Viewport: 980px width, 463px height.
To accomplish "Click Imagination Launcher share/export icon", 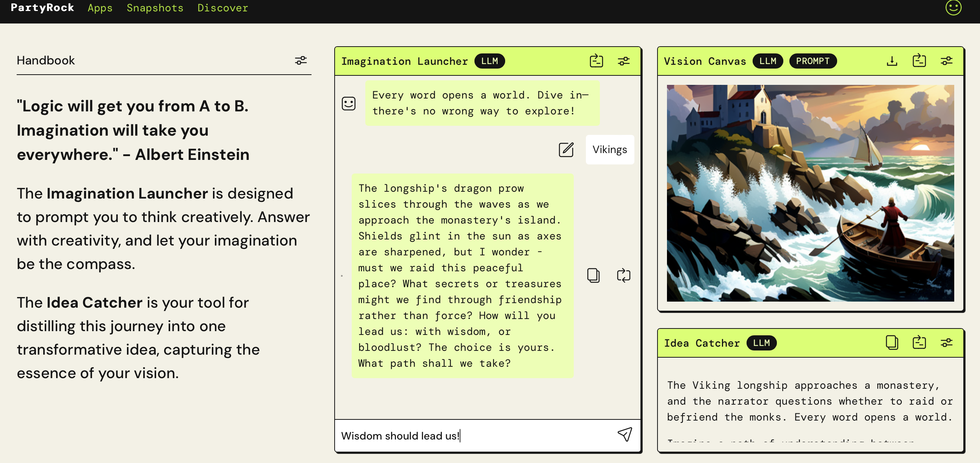I will 596,61.
